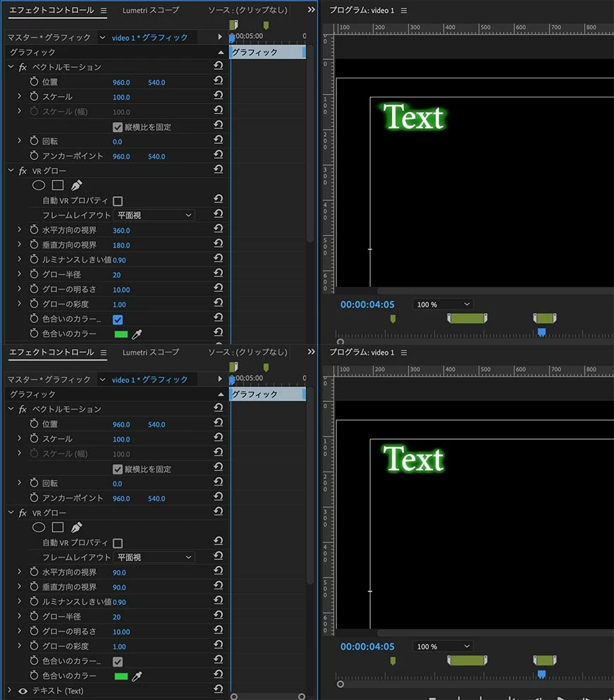Screen dimensions: 614x700
Task: Open green 色合いのカラー swatch in upper panel
Action: (121, 334)
